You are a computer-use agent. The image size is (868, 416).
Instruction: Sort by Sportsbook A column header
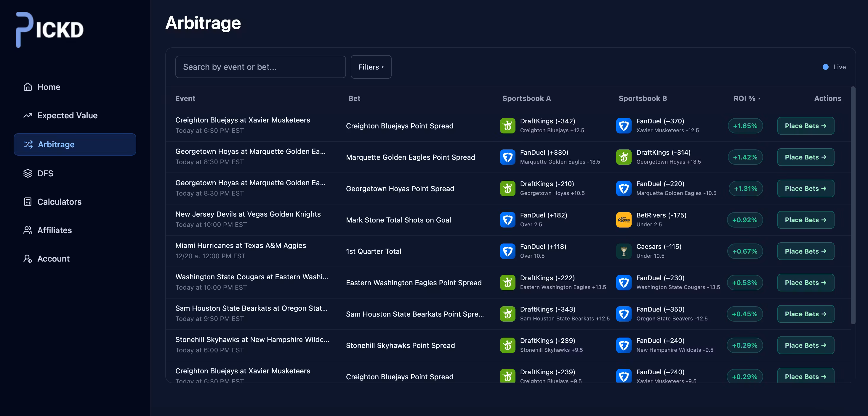[x=526, y=98]
